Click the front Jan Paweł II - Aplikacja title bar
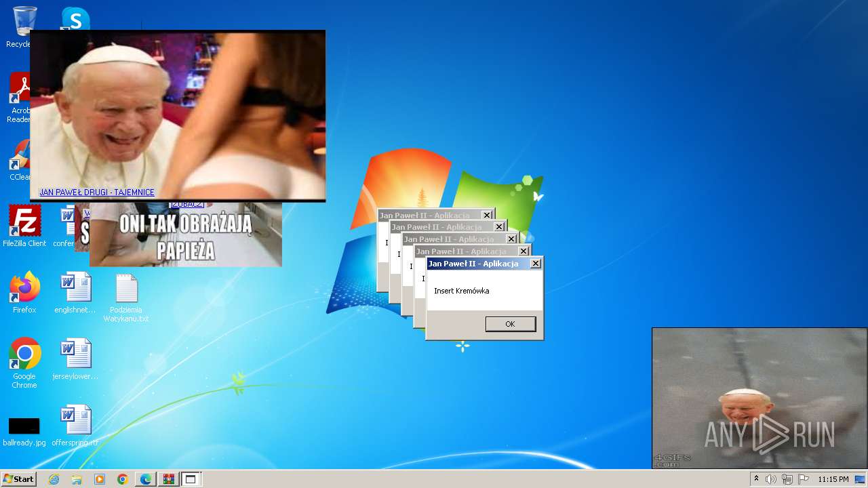 click(478, 264)
